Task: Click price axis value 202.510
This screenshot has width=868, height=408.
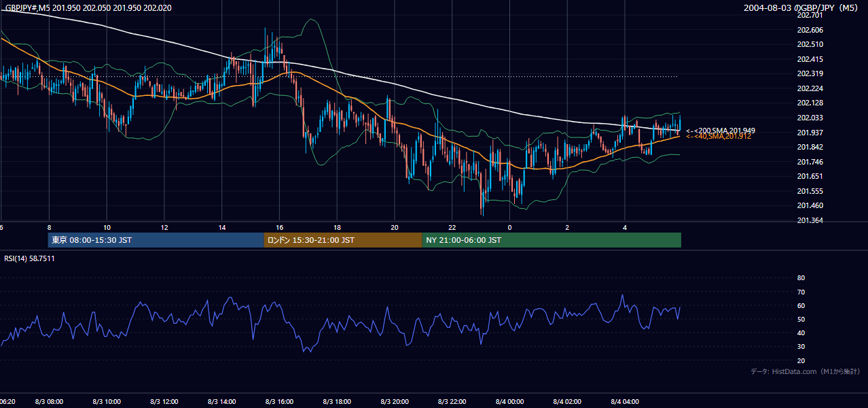Action: click(x=810, y=44)
